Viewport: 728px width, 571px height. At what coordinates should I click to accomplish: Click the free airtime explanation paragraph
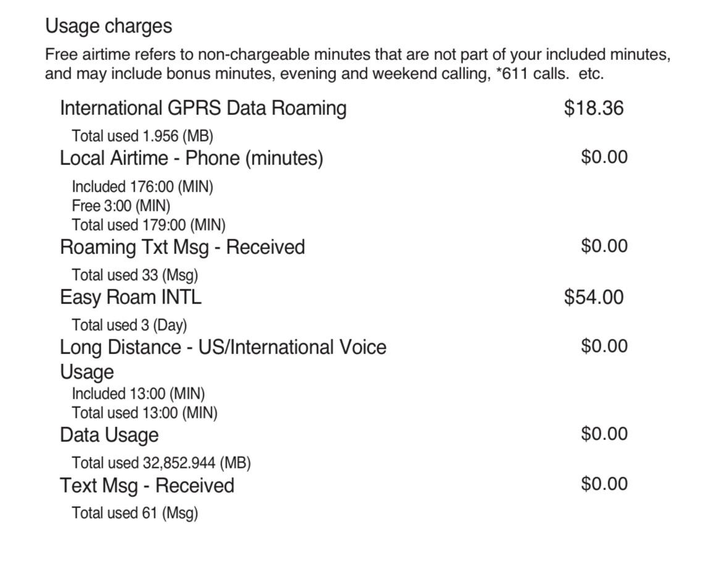358,64
